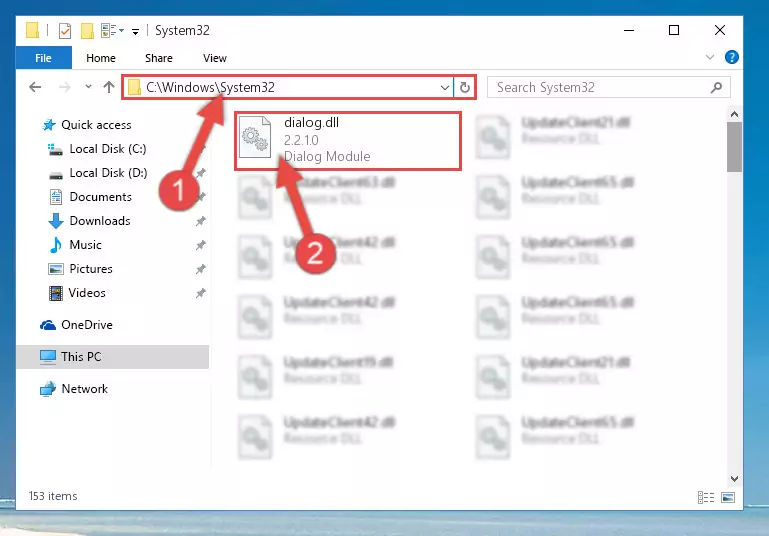The width and height of the screenshot is (769, 536).
Task: Open the Customize Quick Access Toolbar arrow
Action: [x=135, y=32]
